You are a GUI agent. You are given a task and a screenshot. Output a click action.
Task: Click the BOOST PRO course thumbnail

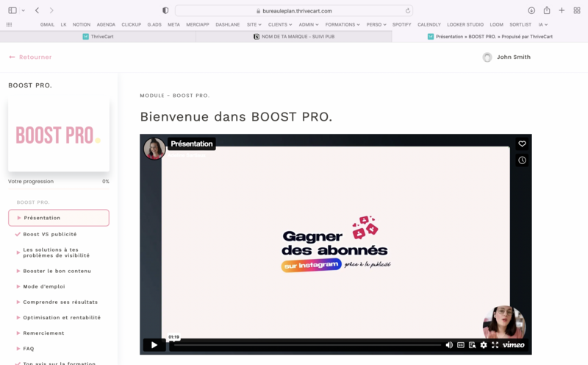59,135
